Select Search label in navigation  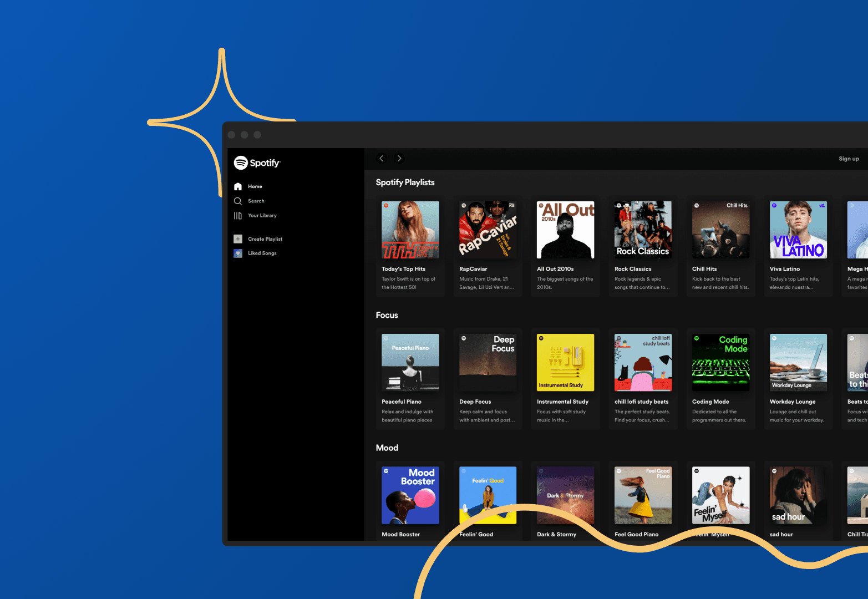[256, 201]
